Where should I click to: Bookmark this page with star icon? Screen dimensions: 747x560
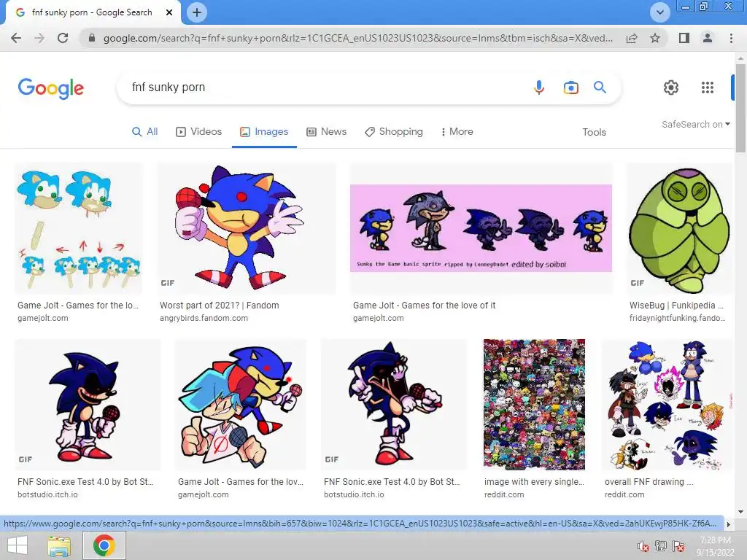pos(655,38)
